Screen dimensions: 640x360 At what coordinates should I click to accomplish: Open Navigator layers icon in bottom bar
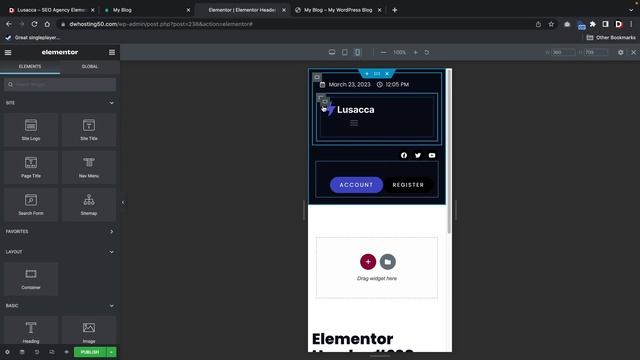coord(22,352)
